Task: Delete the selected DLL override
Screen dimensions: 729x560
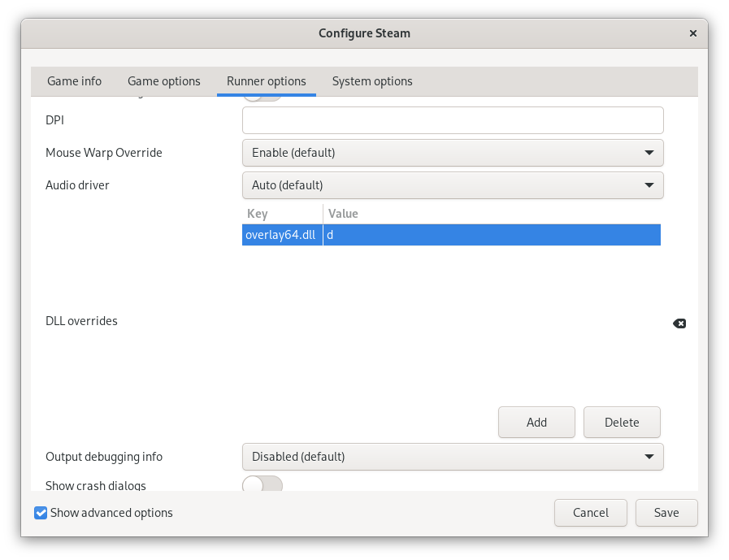Action: pyautogui.click(x=622, y=423)
